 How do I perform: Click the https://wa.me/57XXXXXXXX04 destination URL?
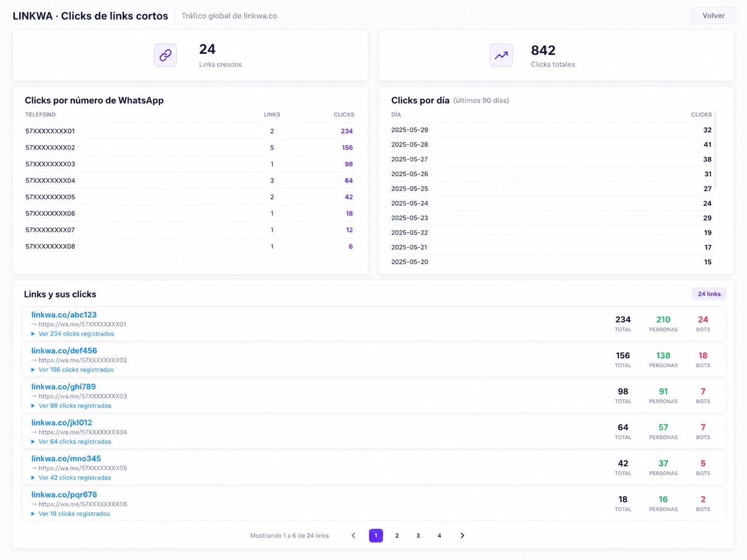coord(83,432)
